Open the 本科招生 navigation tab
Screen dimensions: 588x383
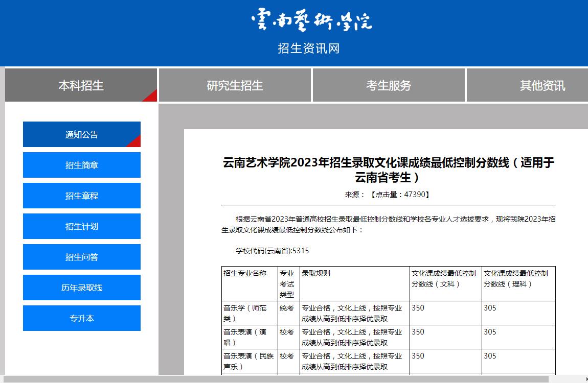81,85
